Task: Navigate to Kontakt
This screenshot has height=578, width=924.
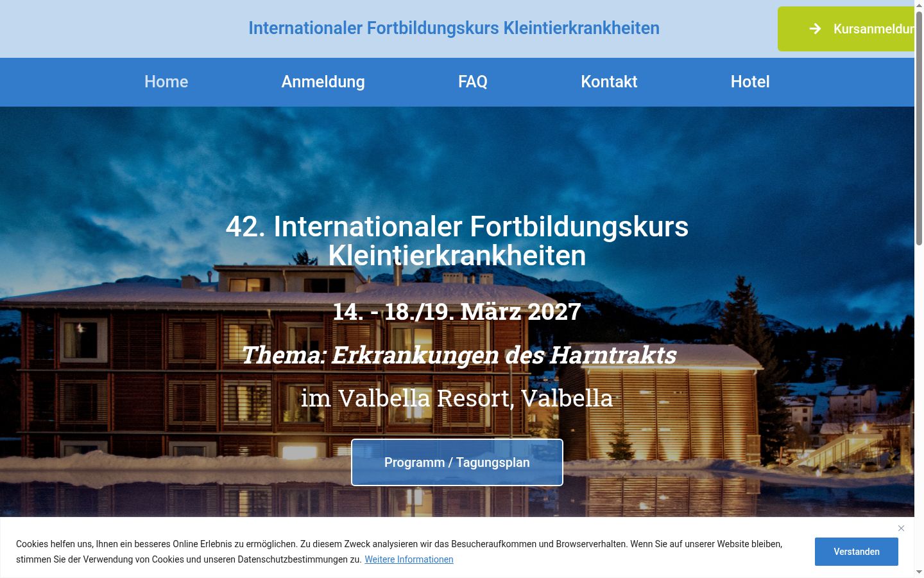Action: [x=609, y=82]
